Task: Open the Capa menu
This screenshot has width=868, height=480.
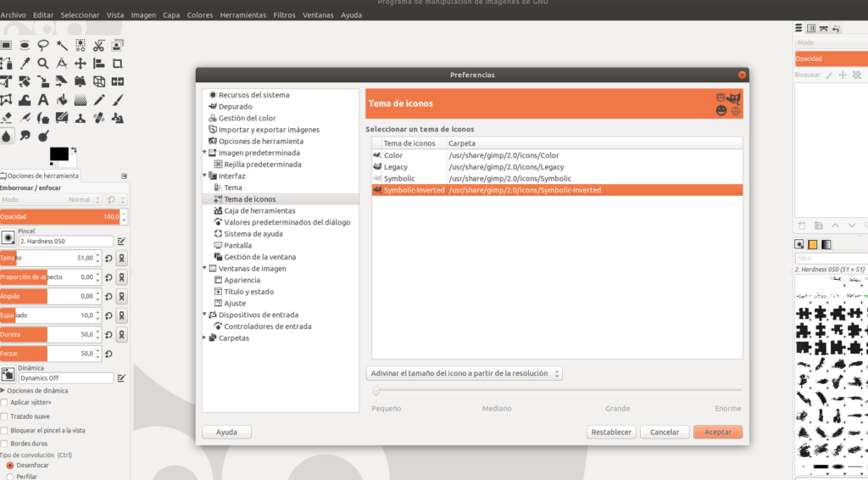Action: click(171, 15)
